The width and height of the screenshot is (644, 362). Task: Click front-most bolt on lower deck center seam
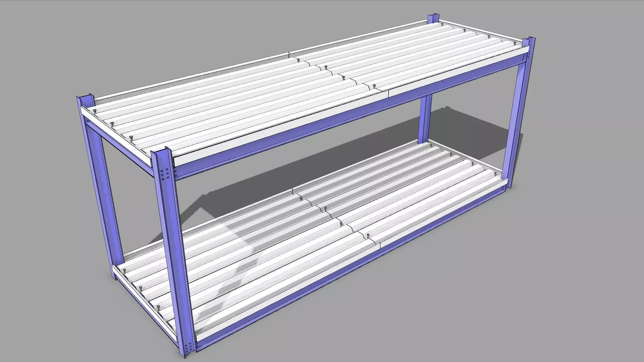368,236
